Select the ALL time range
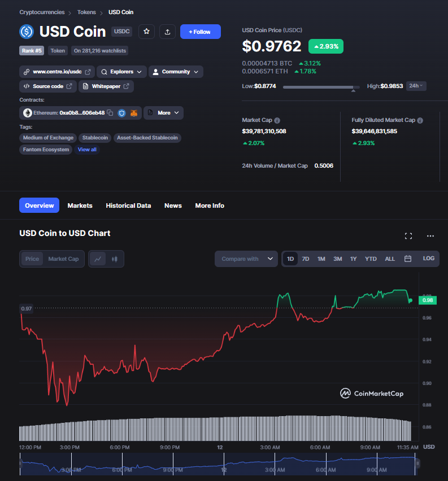The image size is (448, 481). tap(390, 259)
